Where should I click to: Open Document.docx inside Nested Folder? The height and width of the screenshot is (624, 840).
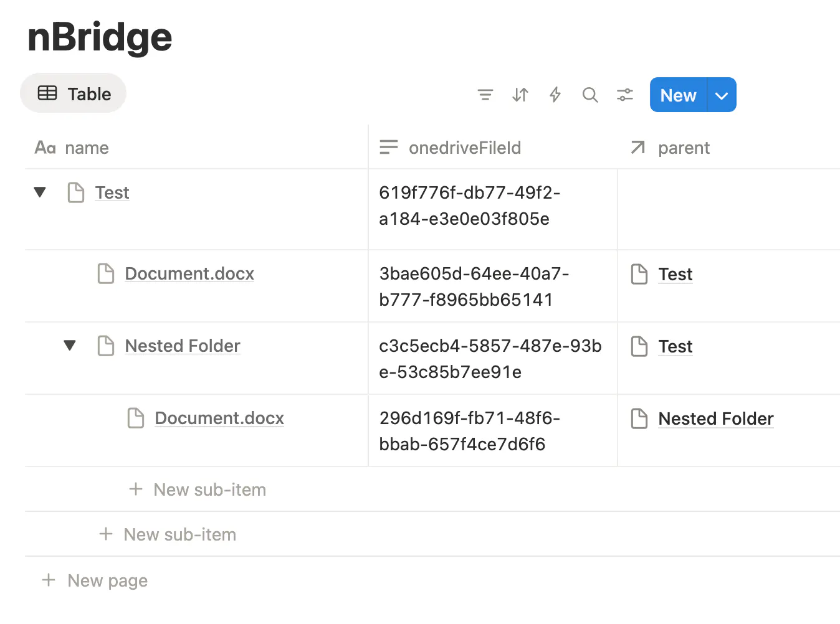click(219, 418)
